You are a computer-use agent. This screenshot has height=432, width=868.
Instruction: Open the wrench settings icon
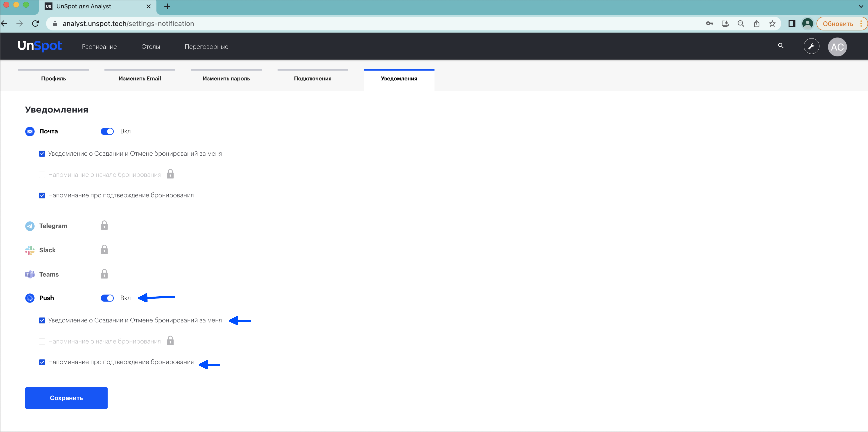811,46
